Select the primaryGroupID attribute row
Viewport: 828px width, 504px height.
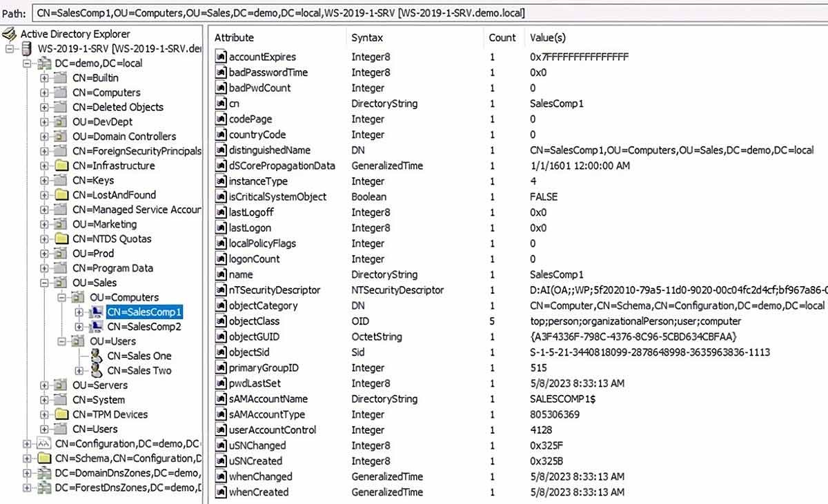click(518, 368)
